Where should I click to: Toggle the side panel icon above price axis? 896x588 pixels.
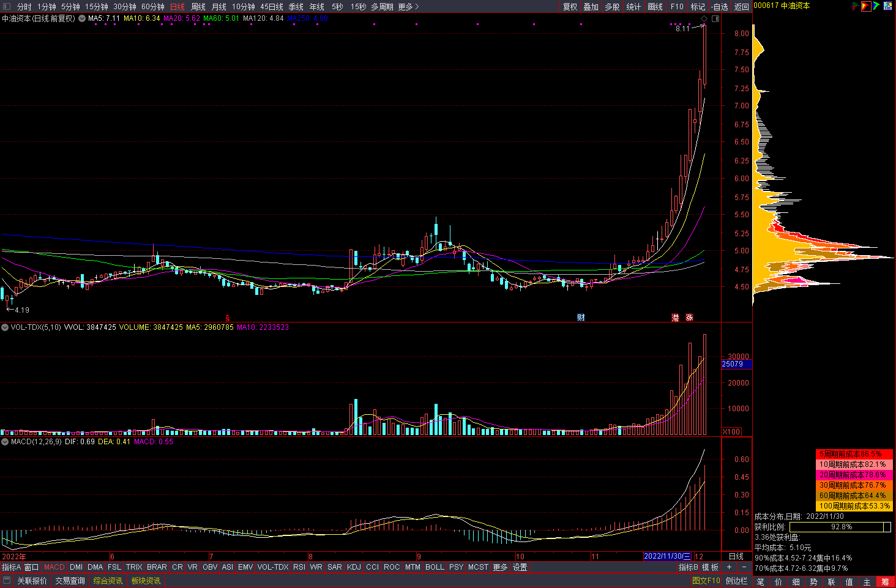point(715,19)
